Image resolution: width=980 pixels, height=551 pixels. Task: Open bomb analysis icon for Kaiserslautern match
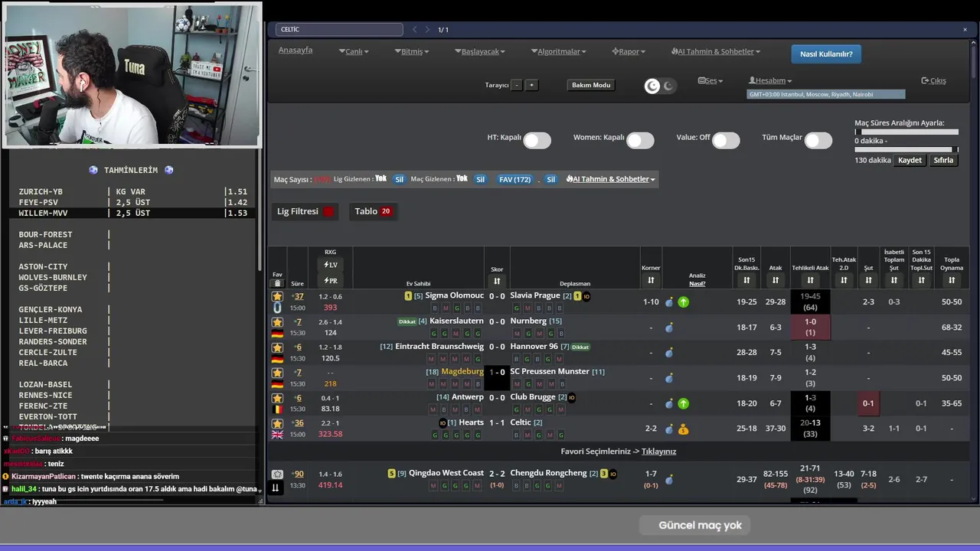pyautogui.click(x=669, y=328)
